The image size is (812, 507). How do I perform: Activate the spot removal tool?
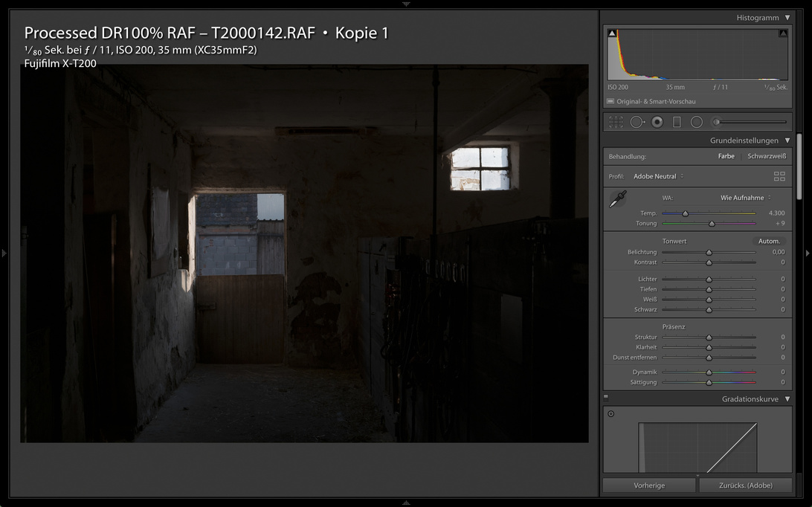637,122
